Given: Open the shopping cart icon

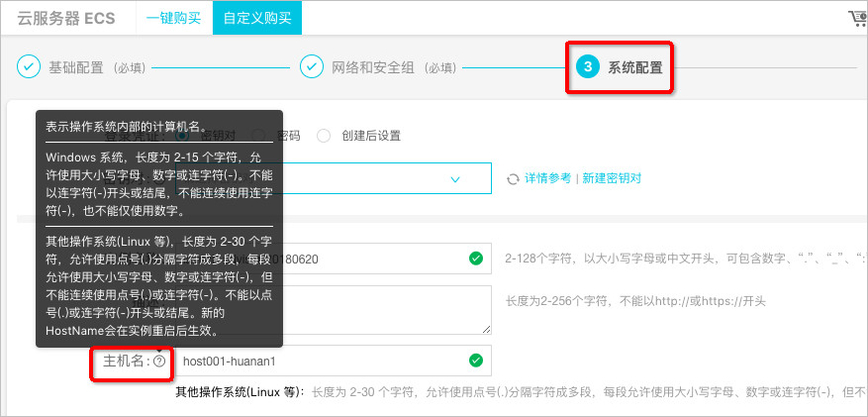Looking at the screenshot, I should click(859, 18).
